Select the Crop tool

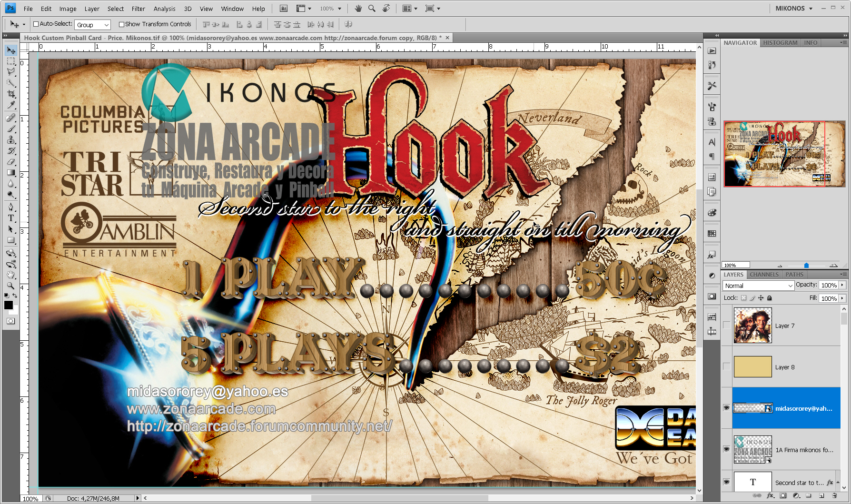10,93
